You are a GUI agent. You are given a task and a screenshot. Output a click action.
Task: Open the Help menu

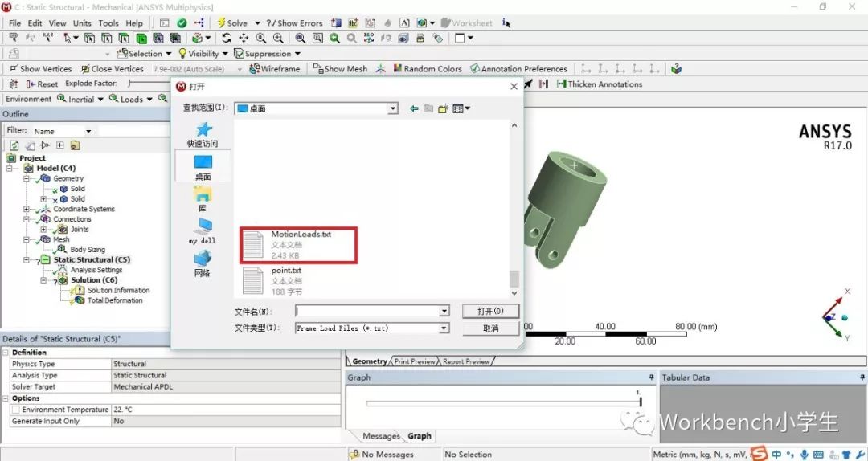click(134, 22)
